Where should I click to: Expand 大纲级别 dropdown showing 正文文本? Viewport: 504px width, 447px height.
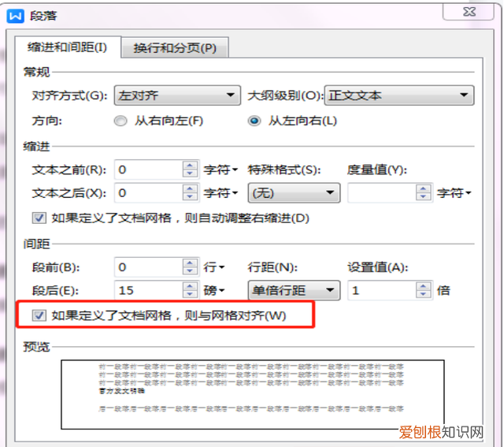tap(399, 95)
